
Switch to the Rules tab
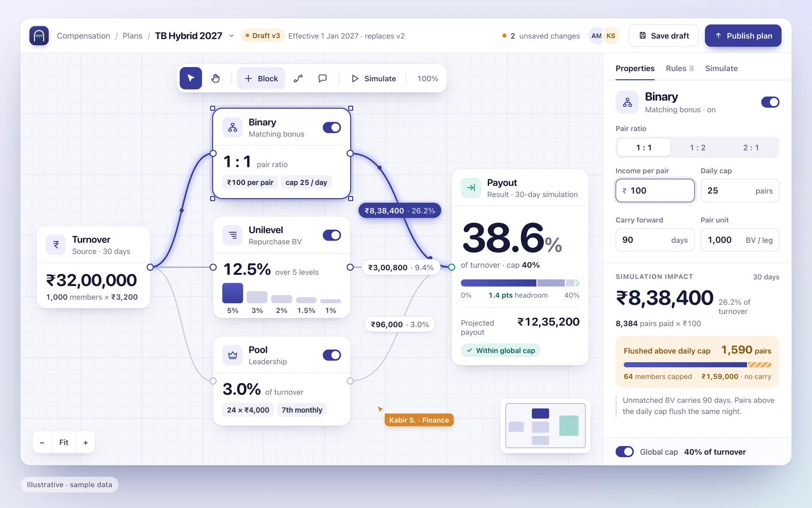(x=680, y=69)
